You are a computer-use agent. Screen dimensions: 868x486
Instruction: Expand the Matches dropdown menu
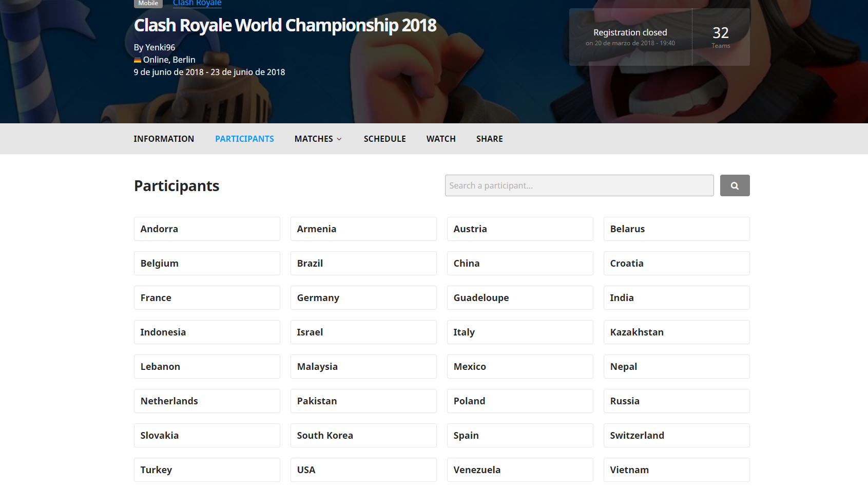click(318, 139)
